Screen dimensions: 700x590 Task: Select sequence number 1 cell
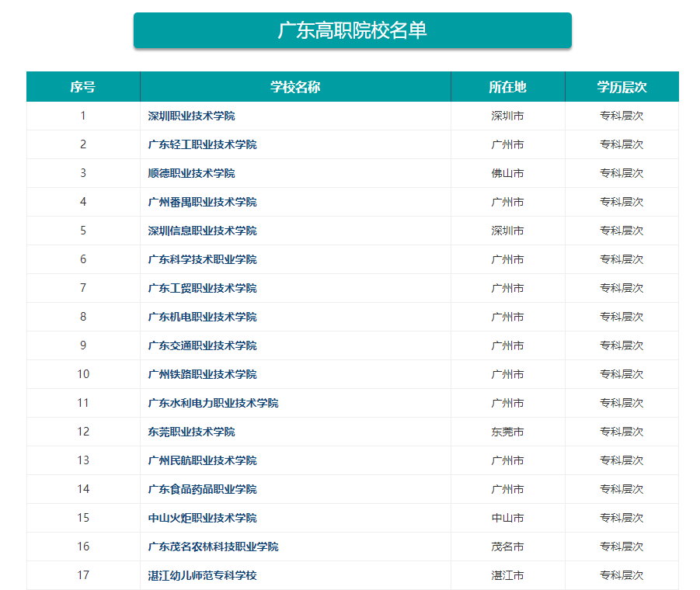click(x=83, y=116)
